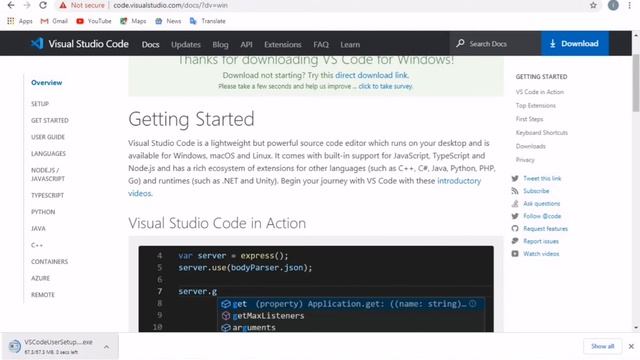Viewport: 640px width, 360px height.
Task: Click the browser forward arrow
Action: (x=27, y=5)
